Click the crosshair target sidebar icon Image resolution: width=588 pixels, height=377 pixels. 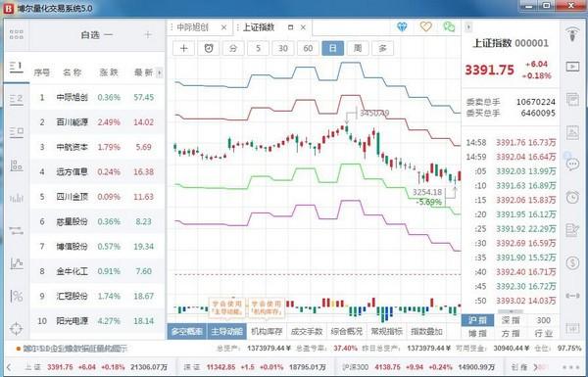[16, 329]
